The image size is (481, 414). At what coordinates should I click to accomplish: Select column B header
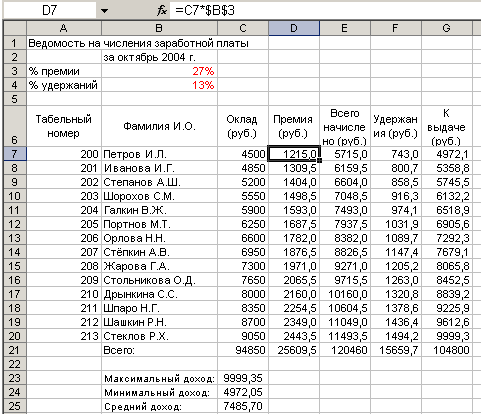(159, 28)
